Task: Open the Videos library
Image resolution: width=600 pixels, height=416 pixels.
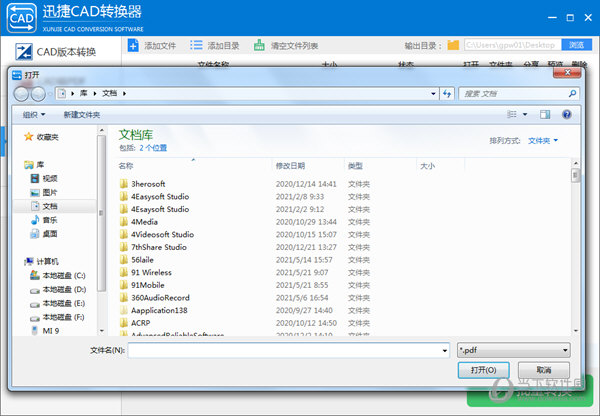Action: coord(44,178)
